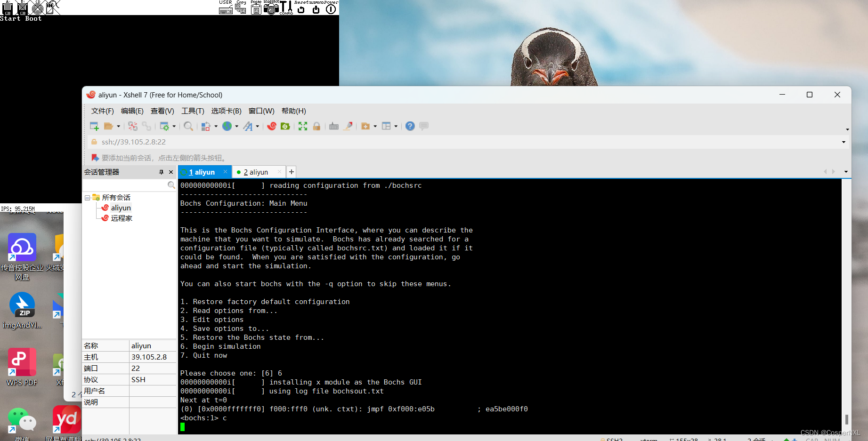Click the Font toolbar icon
Screen dimensions: 868x441
coord(248,126)
